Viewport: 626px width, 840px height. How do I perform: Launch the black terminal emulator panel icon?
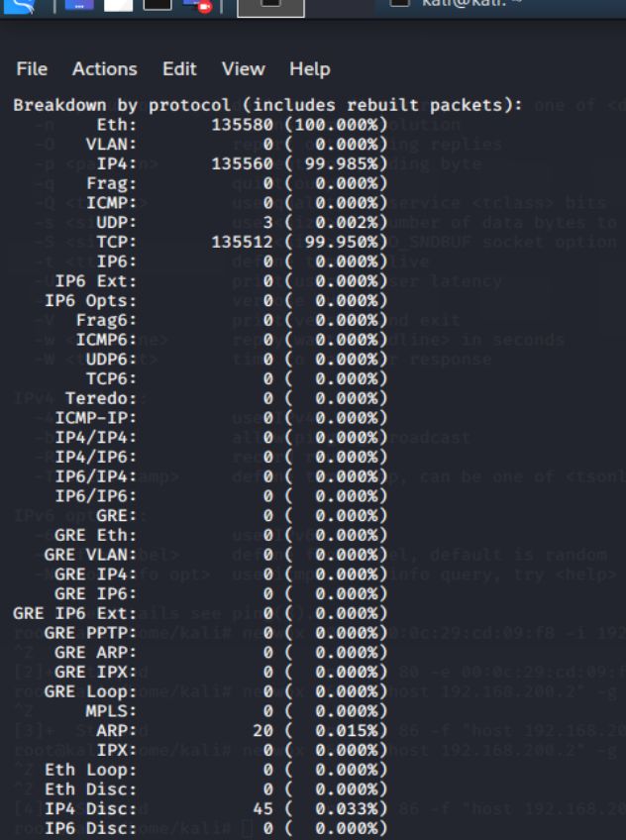[157, 4]
